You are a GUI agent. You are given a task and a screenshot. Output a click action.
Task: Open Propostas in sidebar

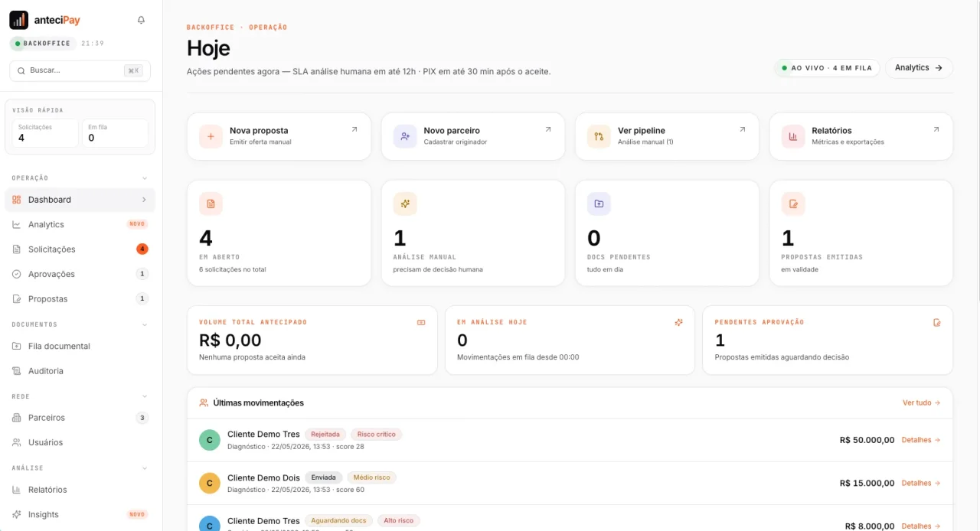[80, 299]
